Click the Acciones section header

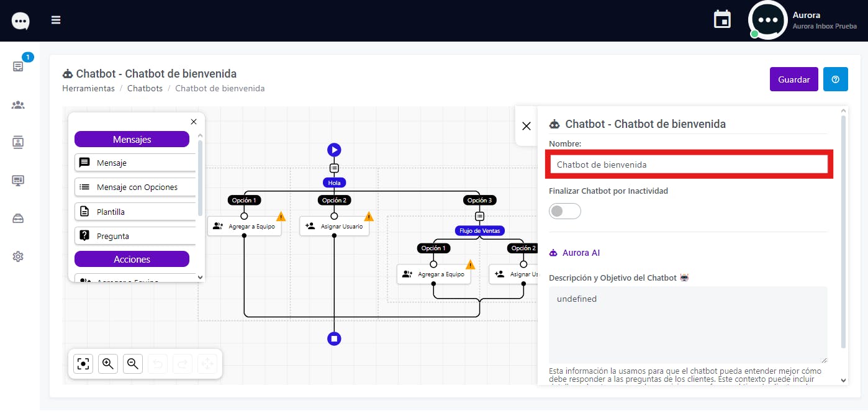[132, 259]
